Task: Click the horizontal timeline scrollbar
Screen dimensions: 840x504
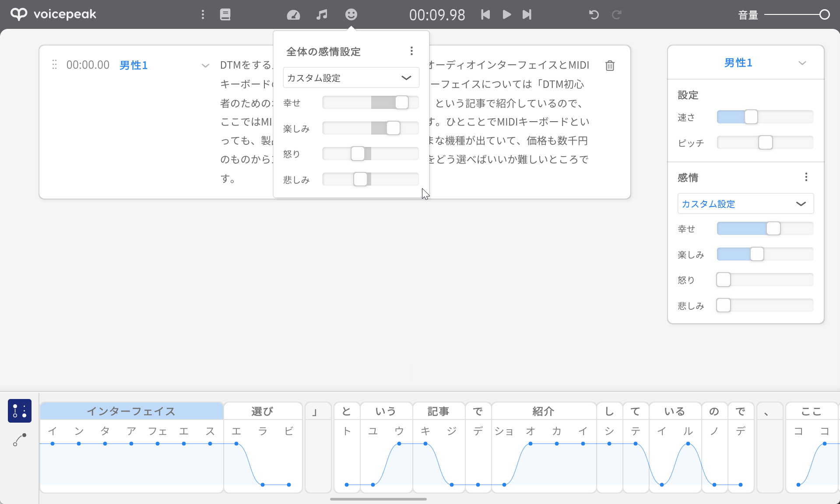Action: click(x=378, y=499)
